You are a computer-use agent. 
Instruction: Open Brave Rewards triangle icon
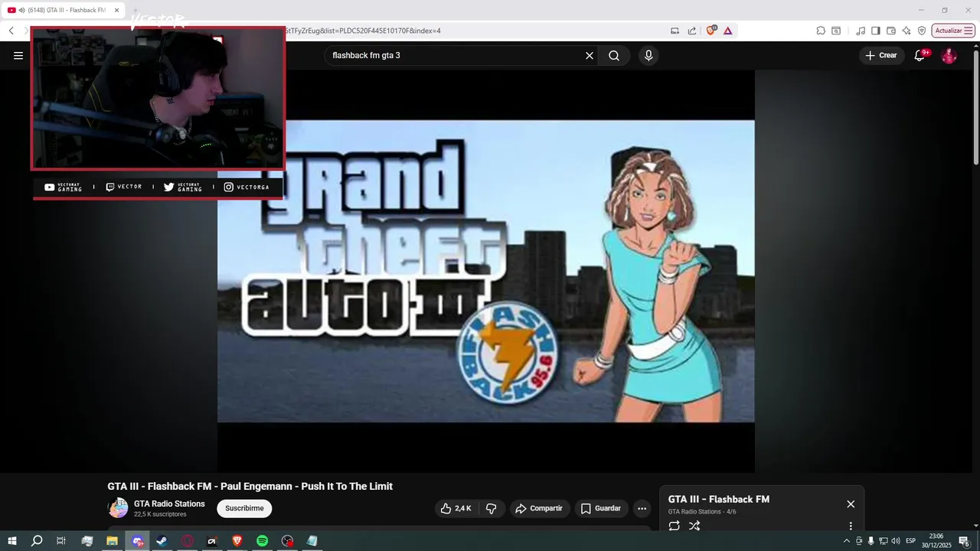click(x=727, y=31)
